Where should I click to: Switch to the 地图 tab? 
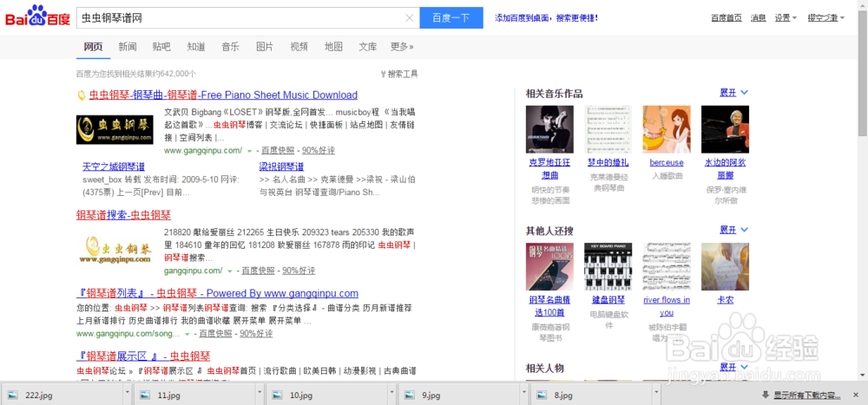coord(333,47)
